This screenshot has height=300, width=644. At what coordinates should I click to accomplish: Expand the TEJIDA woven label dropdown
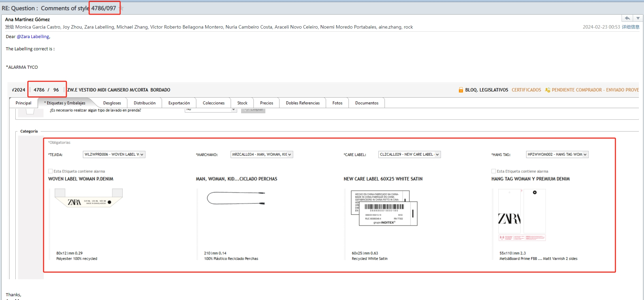pyautogui.click(x=142, y=155)
